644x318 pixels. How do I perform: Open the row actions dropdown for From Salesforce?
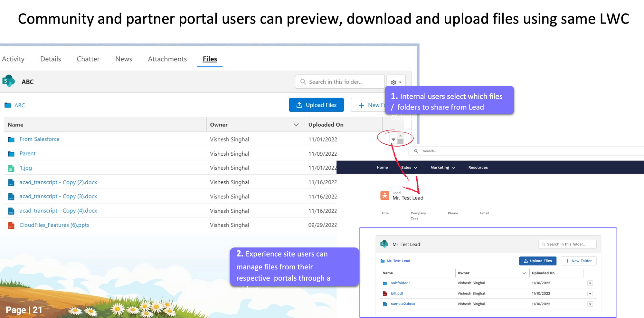tap(393, 140)
